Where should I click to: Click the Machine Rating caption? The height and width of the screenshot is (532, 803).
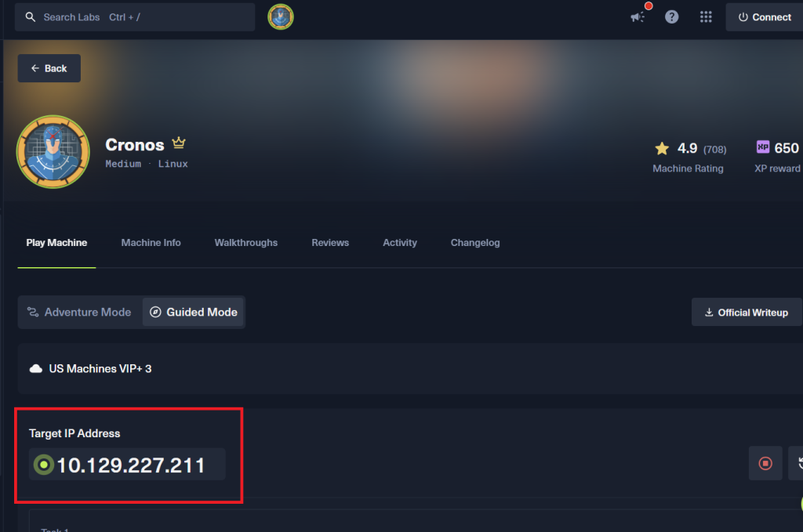[688, 168]
